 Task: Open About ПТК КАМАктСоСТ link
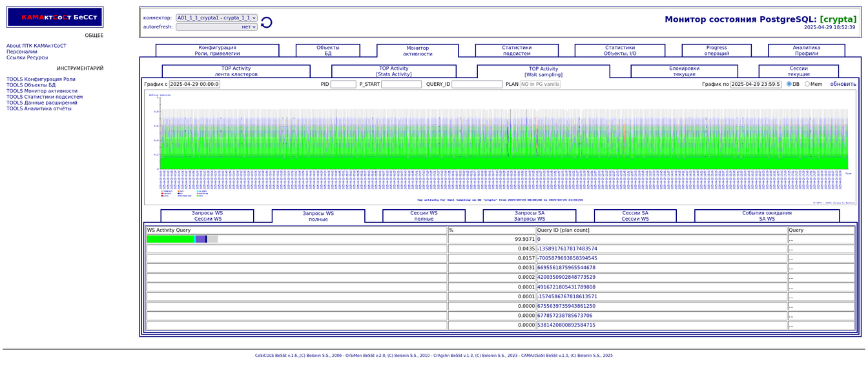tap(36, 46)
